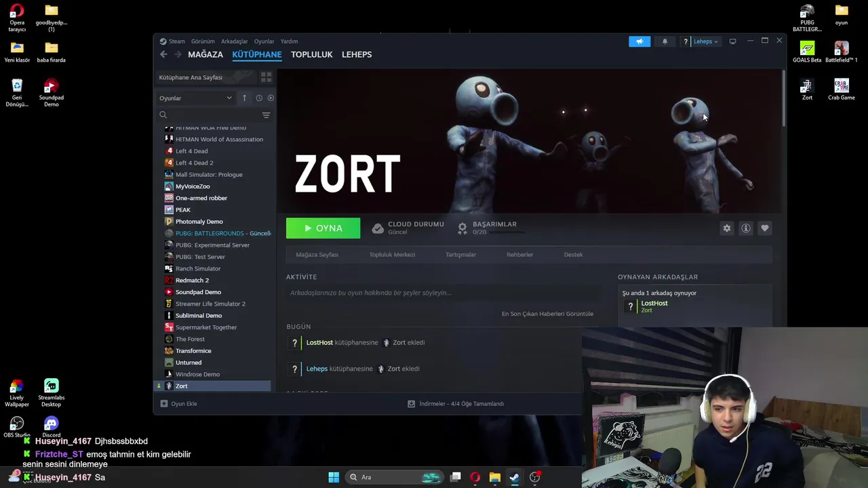Add Zort to favorites heart icon

tap(765, 228)
